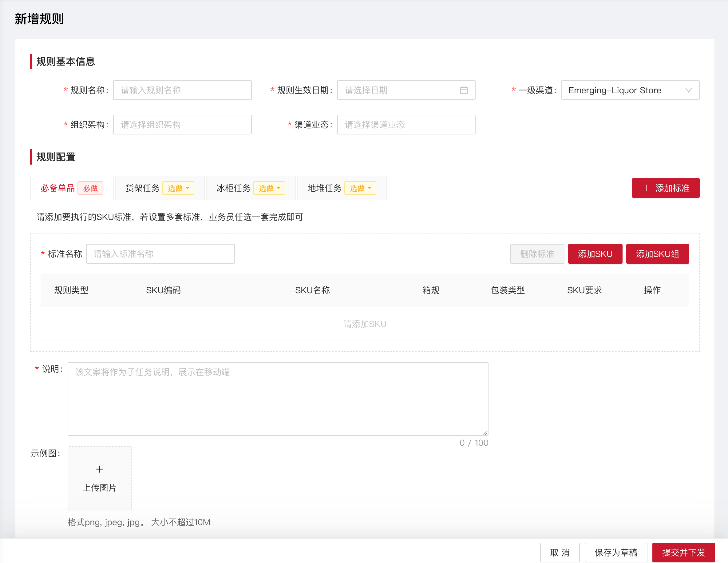Click 保存为草稿 button

616,552
